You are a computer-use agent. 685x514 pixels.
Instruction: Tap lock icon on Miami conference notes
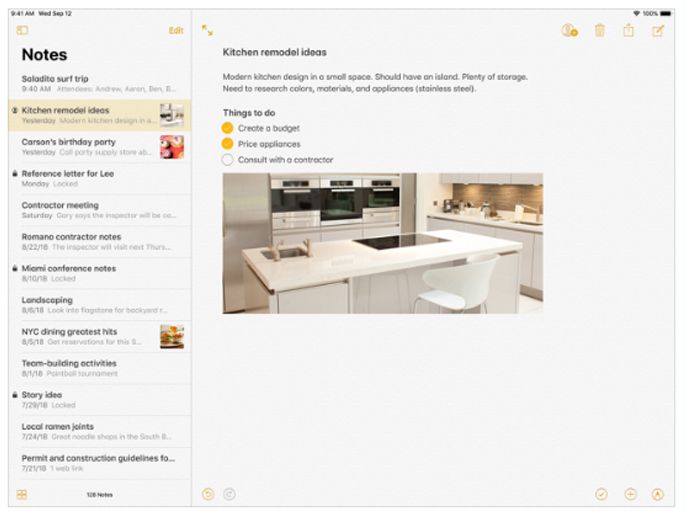[x=15, y=268]
